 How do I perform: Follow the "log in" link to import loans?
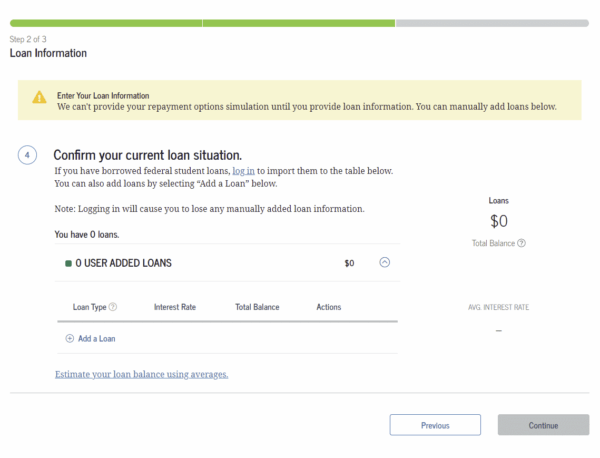pos(243,171)
